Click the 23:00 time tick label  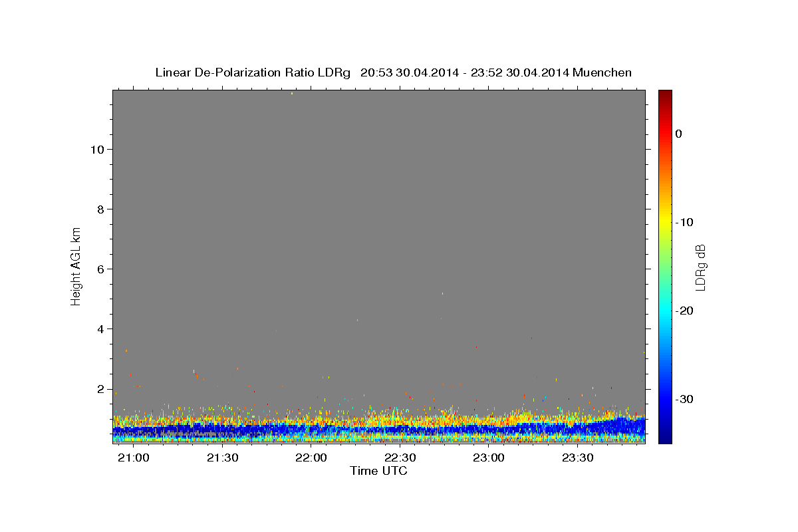click(x=489, y=458)
